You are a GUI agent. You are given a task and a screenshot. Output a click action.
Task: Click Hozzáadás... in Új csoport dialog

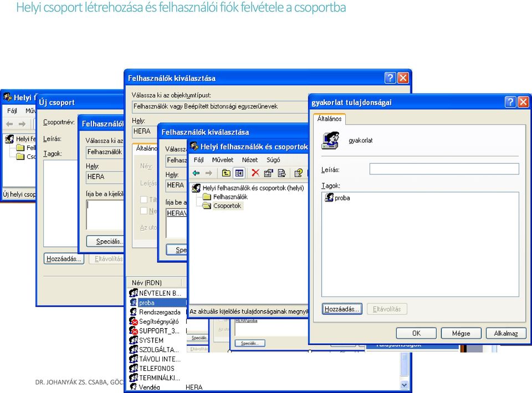[x=64, y=259]
